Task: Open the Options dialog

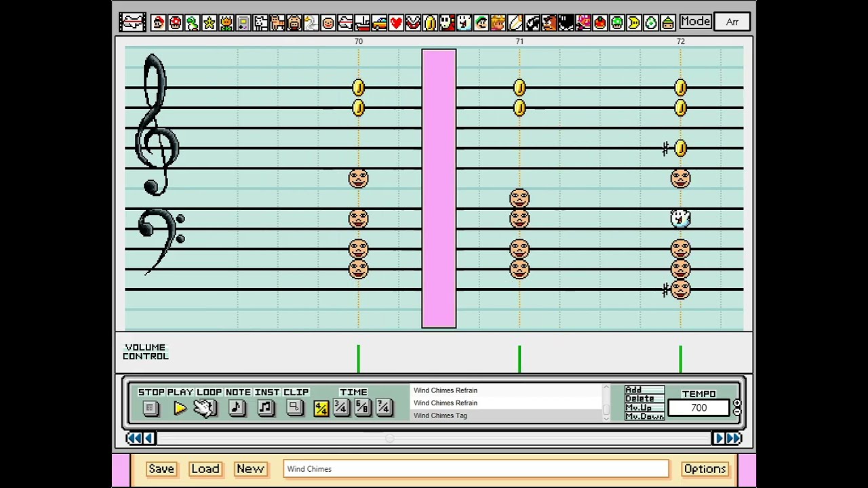Action: click(705, 469)
